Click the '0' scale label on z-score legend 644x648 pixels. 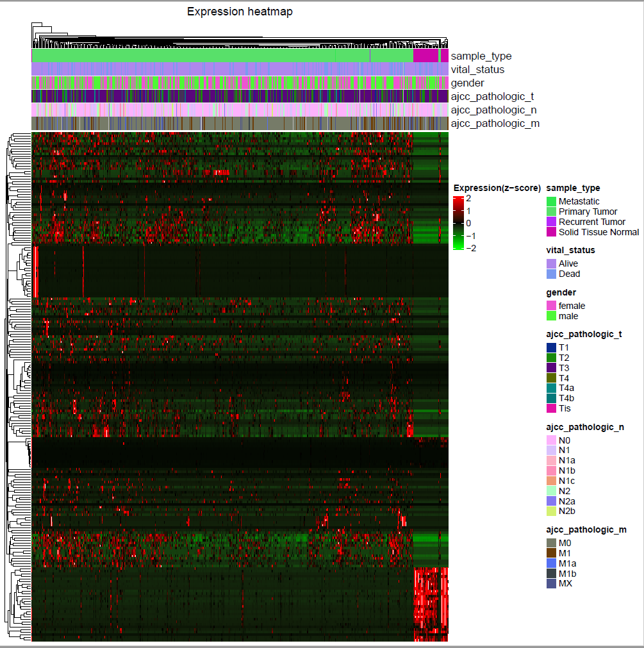(468, 223)
